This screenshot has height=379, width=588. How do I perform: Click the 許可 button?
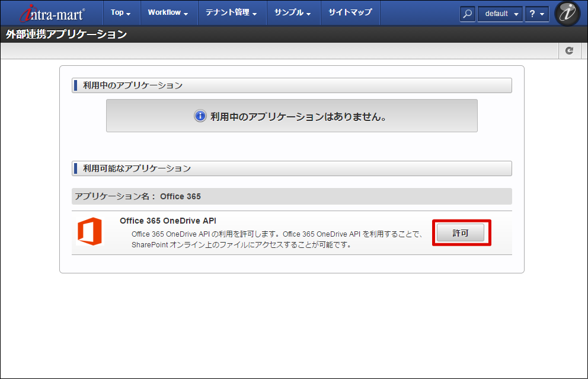[x=461, y=233]
